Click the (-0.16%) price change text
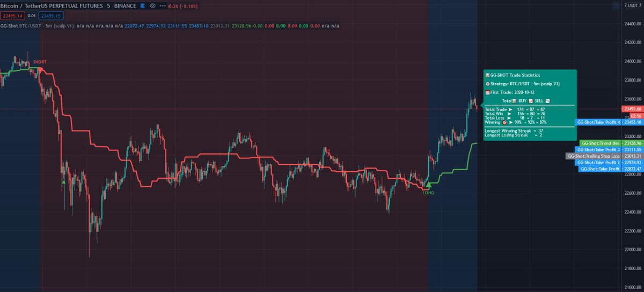 pyautogui.click(x=190, y=5)
